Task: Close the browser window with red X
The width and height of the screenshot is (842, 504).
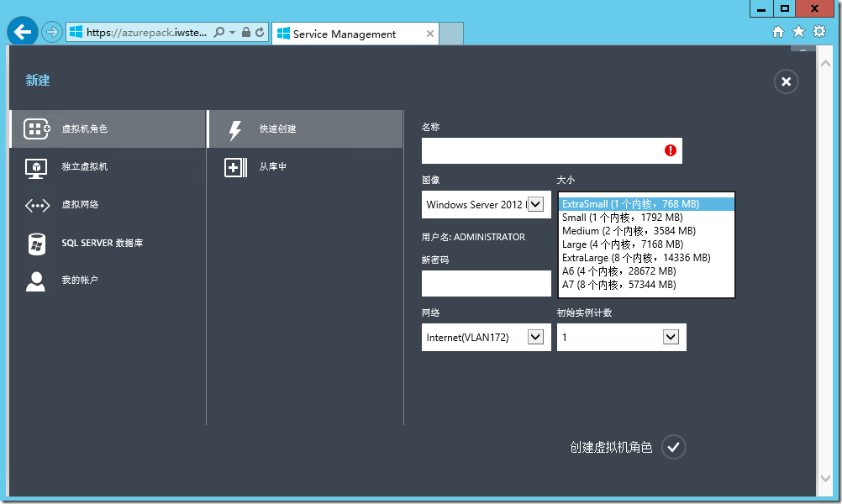Action: pos(814,8)
